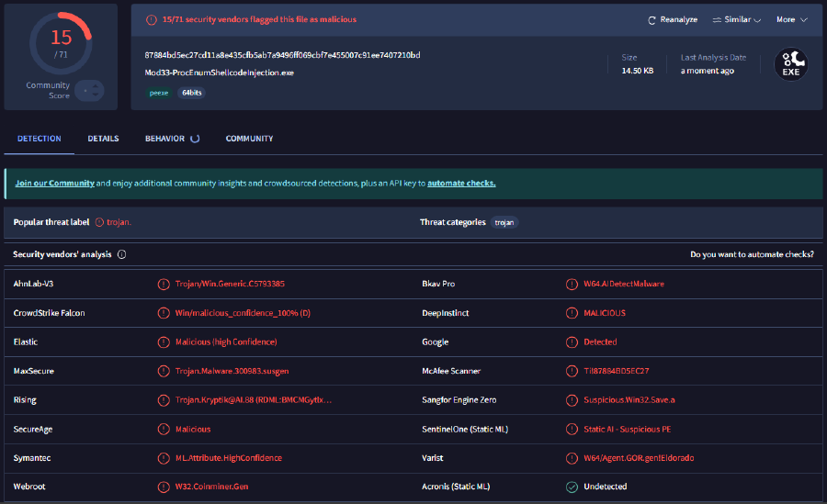Open the Community tab
The image size is (827, 504).
pos(249,139)
